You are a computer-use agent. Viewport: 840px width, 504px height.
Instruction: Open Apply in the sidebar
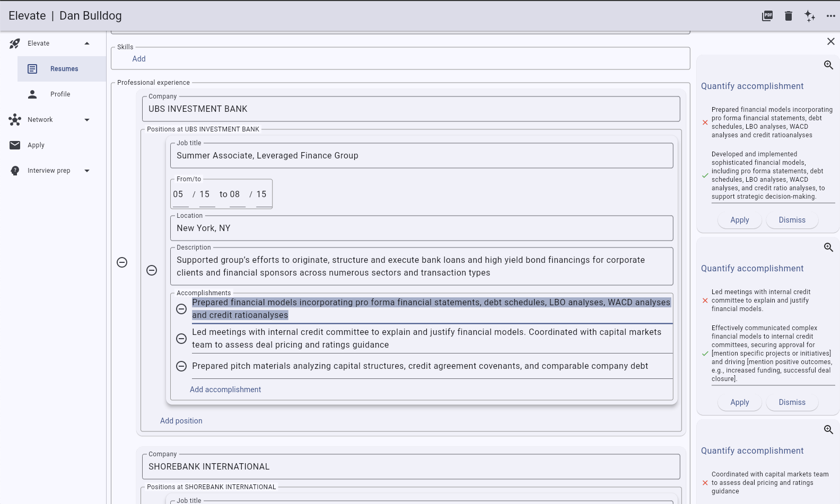[36, 145]
